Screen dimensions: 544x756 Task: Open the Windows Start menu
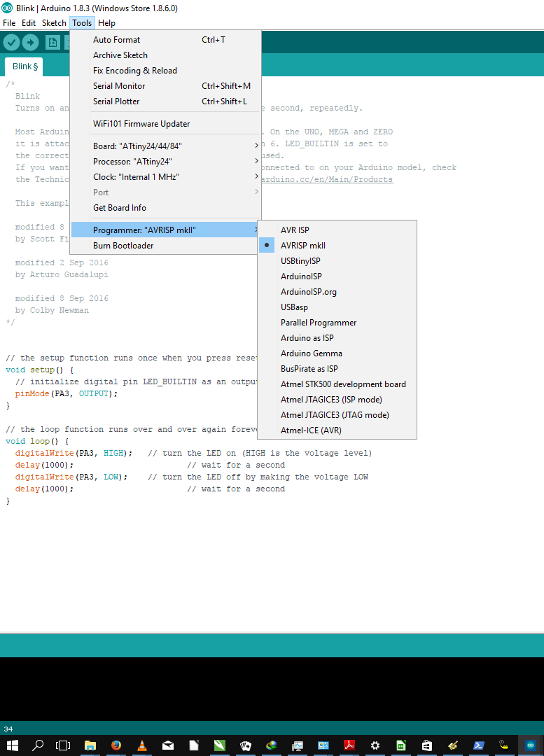[x=12, y=745]
